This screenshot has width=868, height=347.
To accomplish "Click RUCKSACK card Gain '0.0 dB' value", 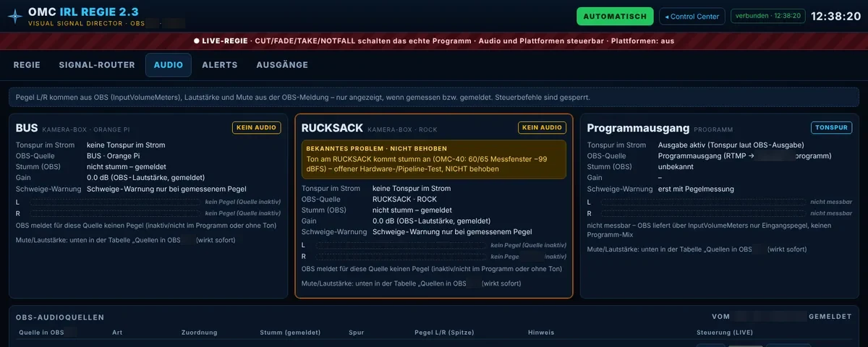I will (431, 221).
